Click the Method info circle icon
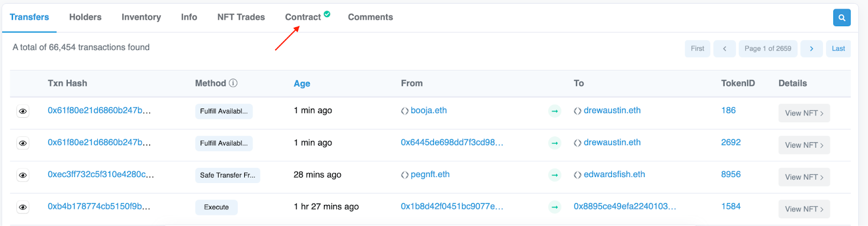The width and height of the screenshot is (868, 226). coord(233,83)
